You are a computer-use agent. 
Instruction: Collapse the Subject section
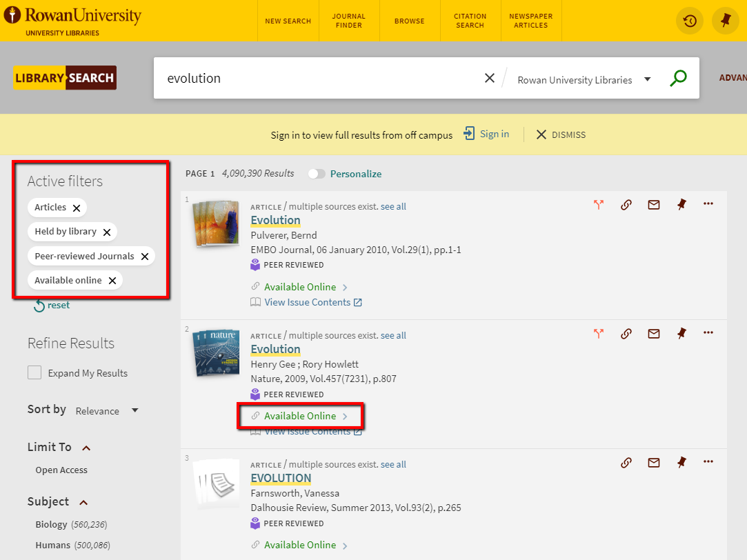pyautogui.click(x=83, y=502)
